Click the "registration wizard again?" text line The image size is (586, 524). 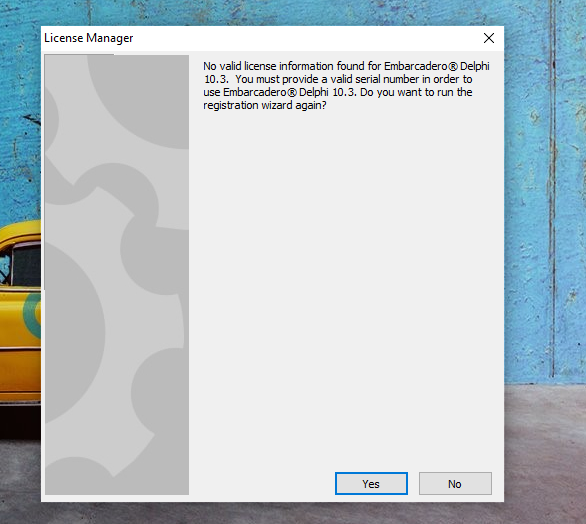(265, 105)
